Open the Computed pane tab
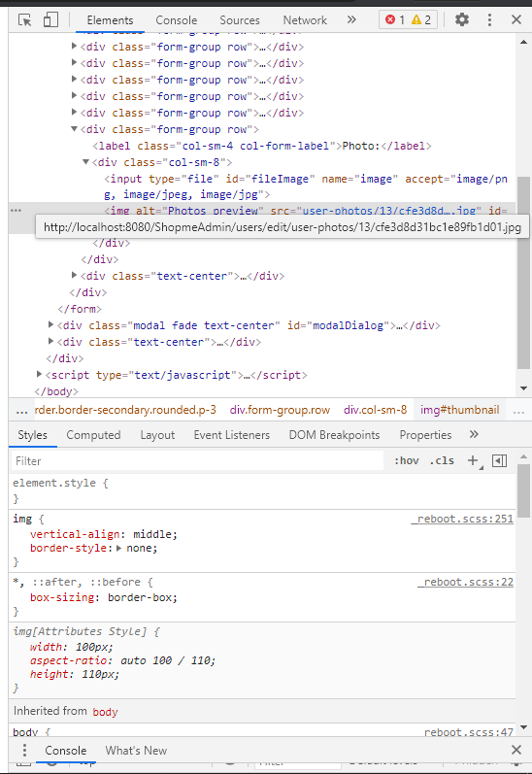 coord(93,435)
